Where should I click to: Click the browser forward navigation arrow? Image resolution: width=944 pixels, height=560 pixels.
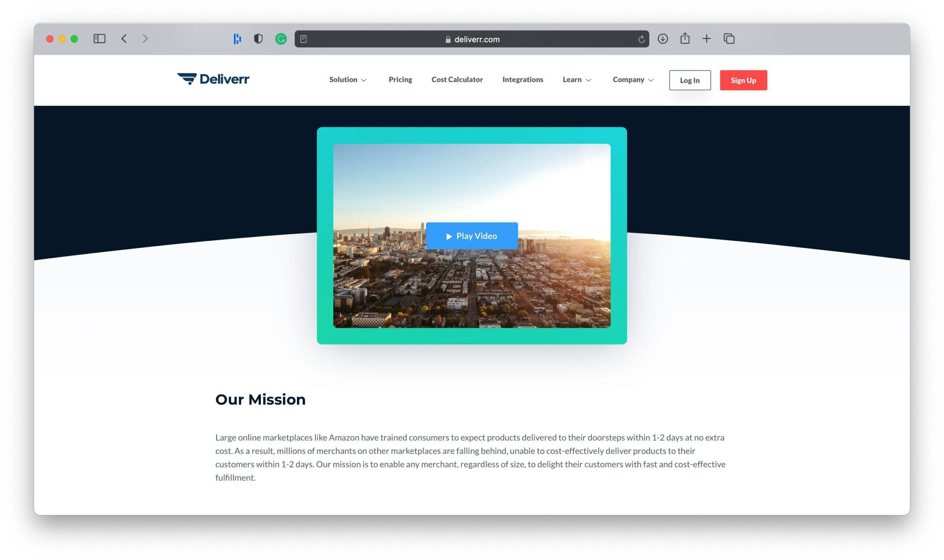point(145,38)
